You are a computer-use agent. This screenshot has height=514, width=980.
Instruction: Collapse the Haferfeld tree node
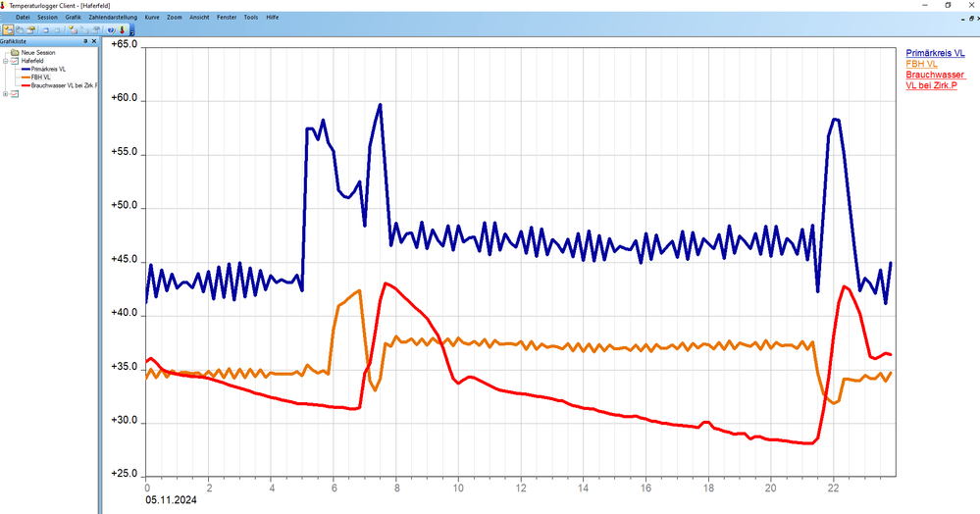6,60
